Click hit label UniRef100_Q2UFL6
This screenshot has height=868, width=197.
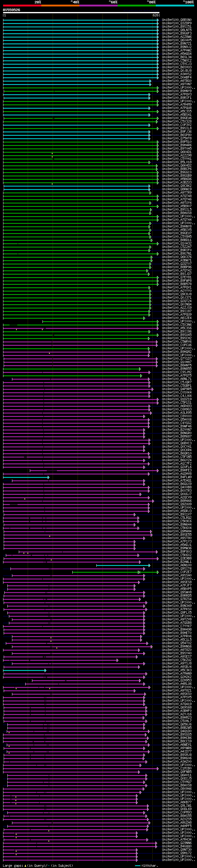click(x=177, y=467)
